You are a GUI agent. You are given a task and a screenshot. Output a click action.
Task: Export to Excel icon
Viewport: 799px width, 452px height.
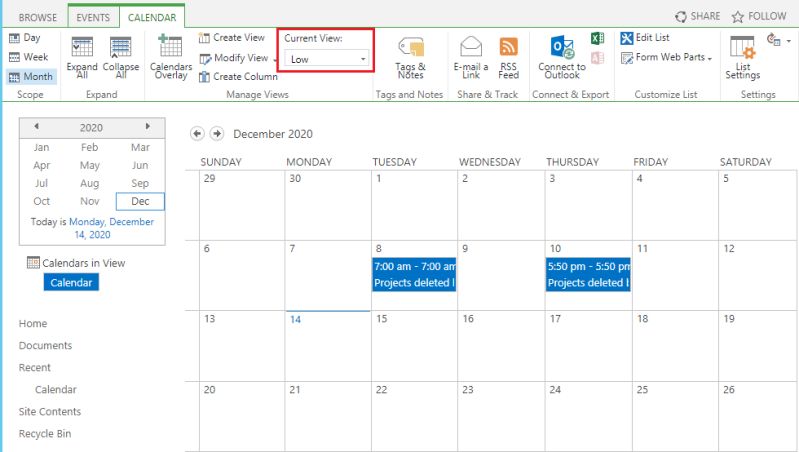(598, 38)
